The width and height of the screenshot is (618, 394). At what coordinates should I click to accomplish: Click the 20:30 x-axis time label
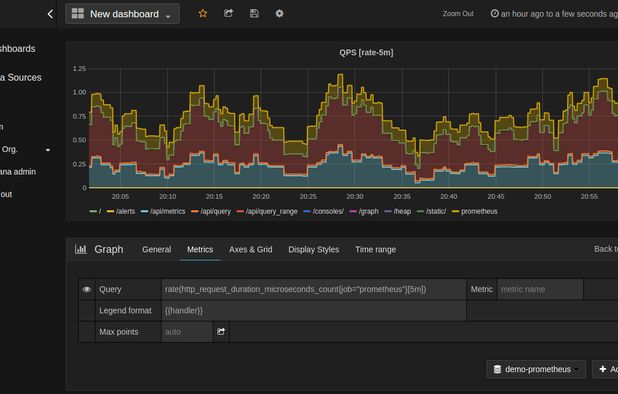(x=355, y=196)
